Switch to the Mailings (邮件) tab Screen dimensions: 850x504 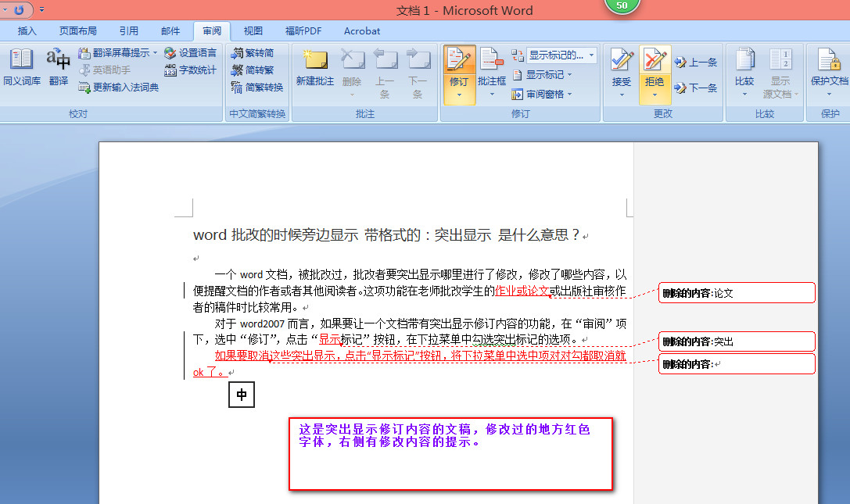pyautogui.click(x=170, y=31)
